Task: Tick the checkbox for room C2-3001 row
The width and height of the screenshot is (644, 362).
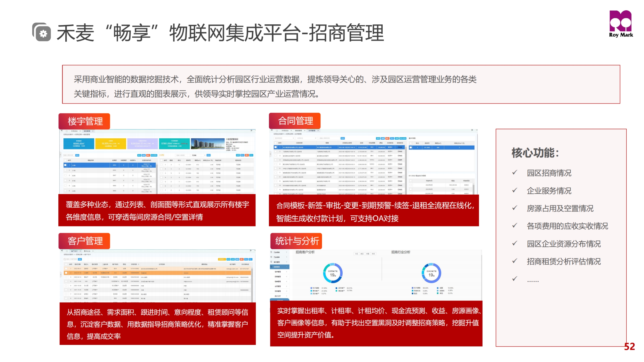Action: [x=161, y=165]
